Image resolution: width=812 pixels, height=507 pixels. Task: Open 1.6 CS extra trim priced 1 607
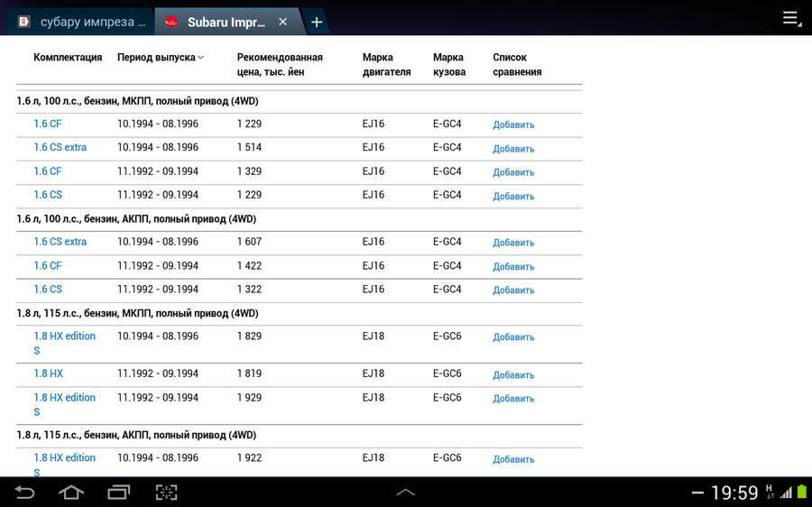point(60,242)
